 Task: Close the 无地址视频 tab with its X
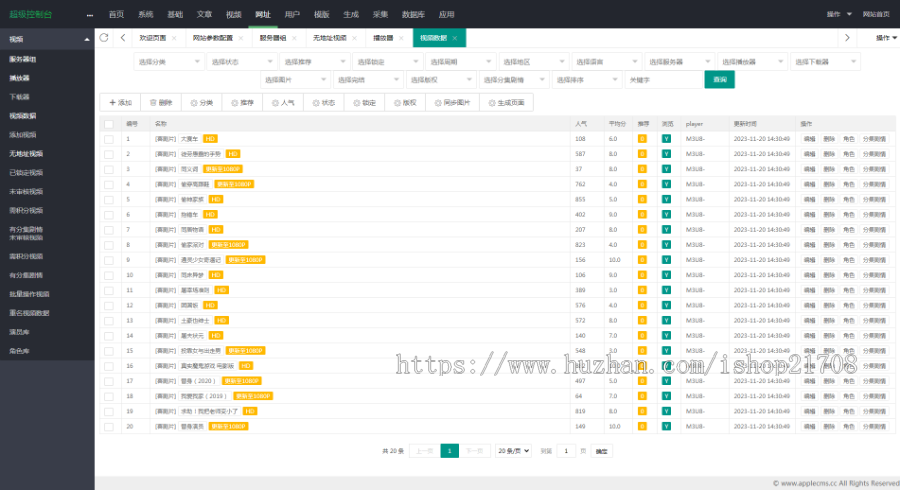(354, 38)
